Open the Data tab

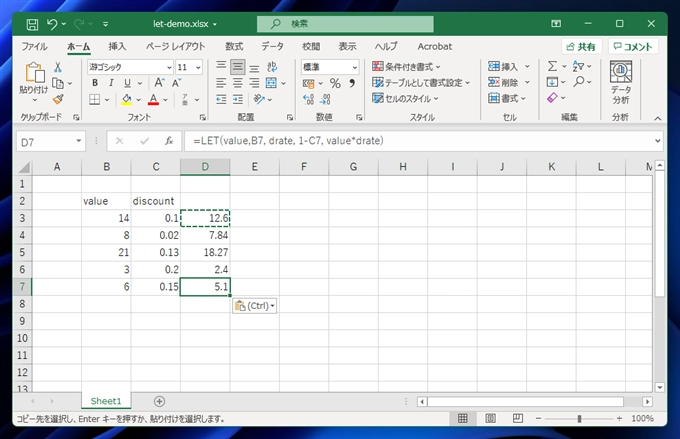click(272, 46)
